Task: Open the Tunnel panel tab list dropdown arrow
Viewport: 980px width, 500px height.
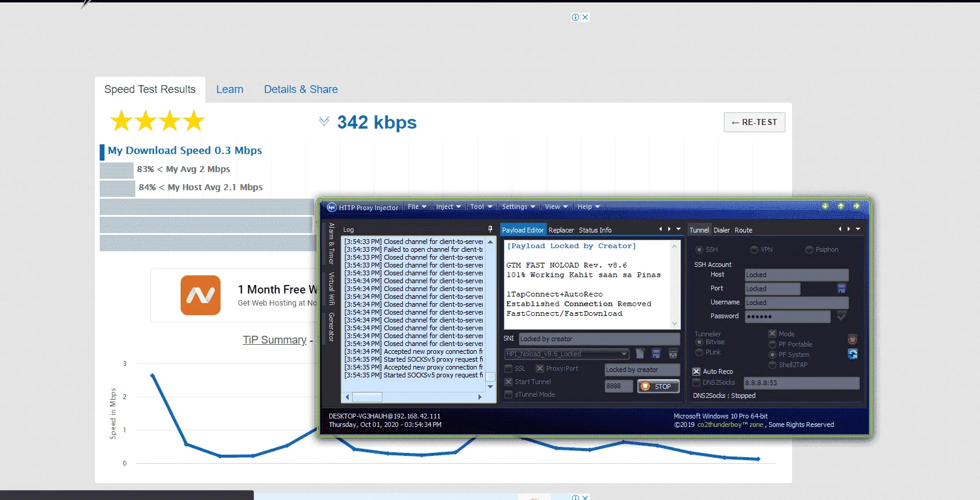Action: pyautogui.click(x=858, y=229)
